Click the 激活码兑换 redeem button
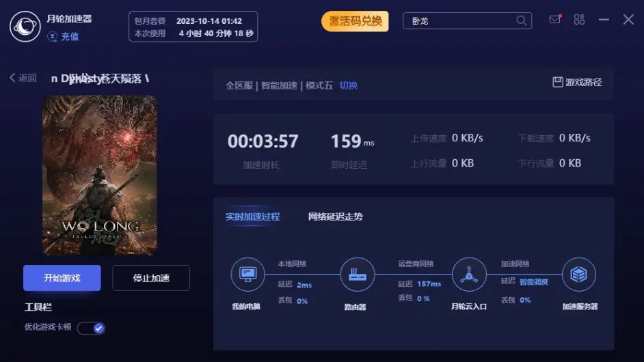644x362 pixels. click(355, 21)
